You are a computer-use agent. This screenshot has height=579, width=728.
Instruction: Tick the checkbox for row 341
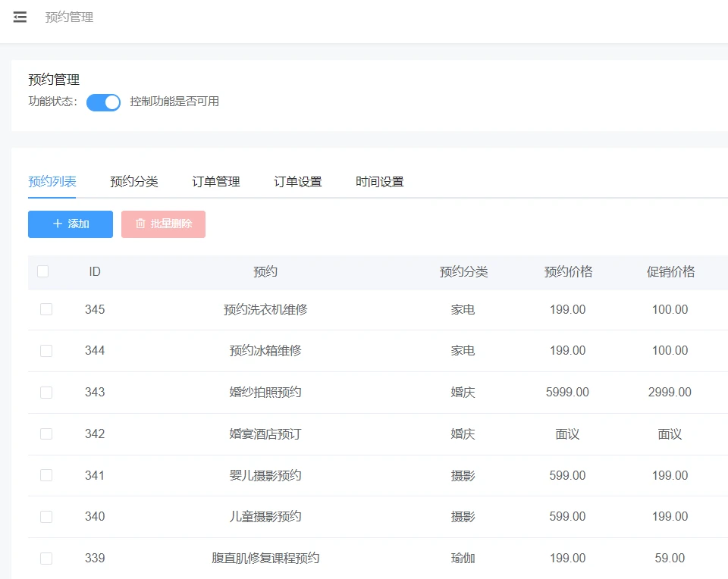tap(46, 475)
